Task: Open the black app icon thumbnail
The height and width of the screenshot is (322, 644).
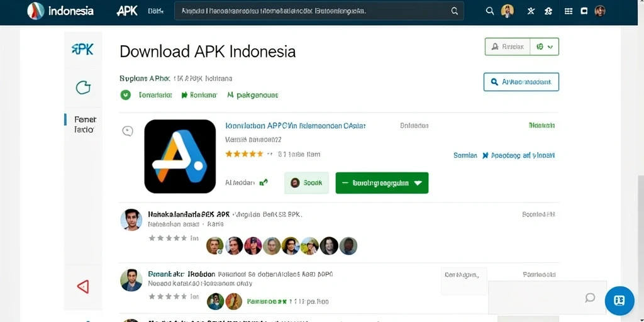Action: pyautogui.click(x=180, y=157)
